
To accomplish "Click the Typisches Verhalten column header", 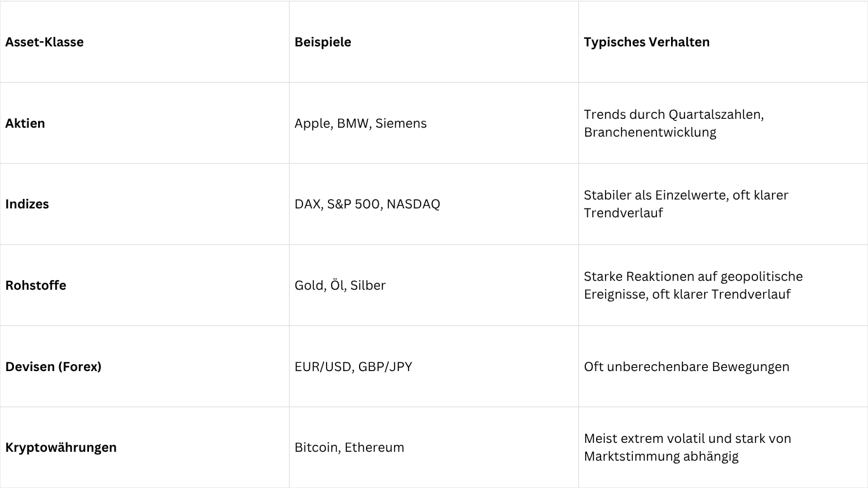I will click(x=646, y=42).
